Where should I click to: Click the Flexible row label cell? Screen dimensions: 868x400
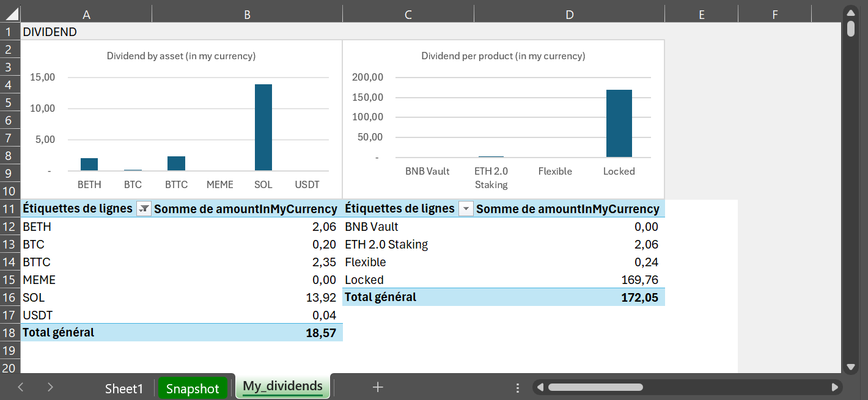coord(408,262)
